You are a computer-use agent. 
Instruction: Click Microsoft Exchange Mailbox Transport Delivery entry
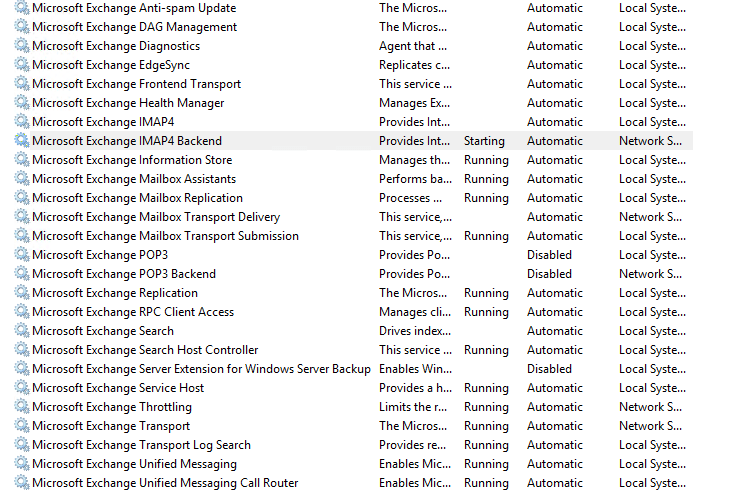(x=155, y=217)
